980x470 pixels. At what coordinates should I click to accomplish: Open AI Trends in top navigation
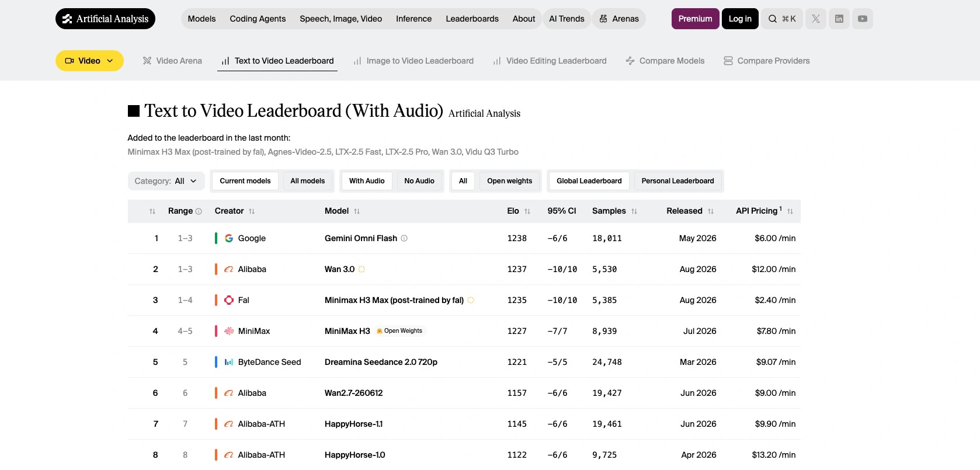click(x=567, y=19)
